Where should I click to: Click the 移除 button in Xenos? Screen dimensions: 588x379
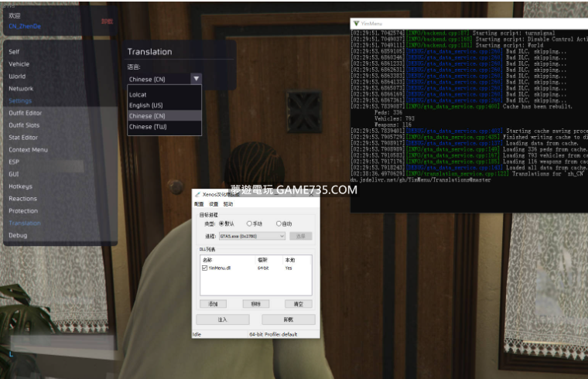(x=256, y=304)
